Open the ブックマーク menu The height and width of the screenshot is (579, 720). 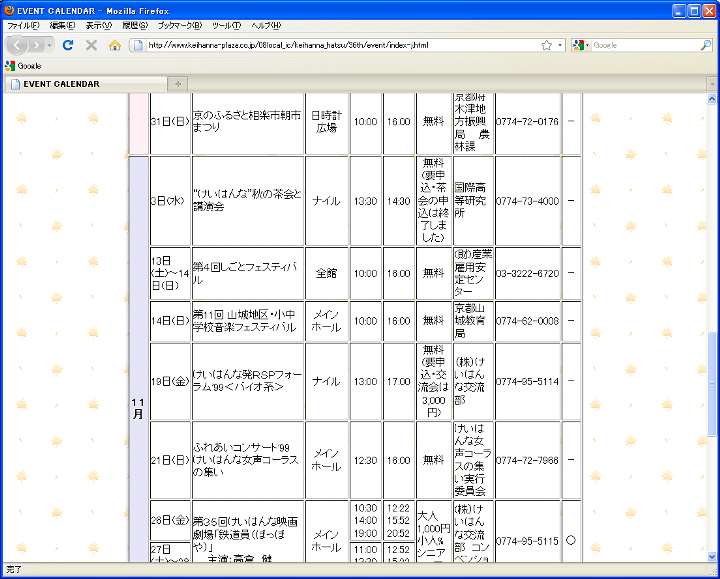[x=178, y=25]
